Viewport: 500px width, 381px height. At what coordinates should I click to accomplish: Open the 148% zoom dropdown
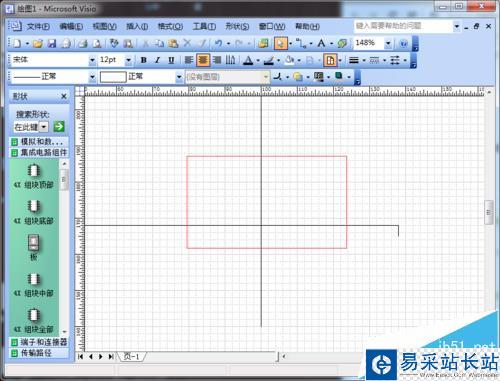point(388,43)
